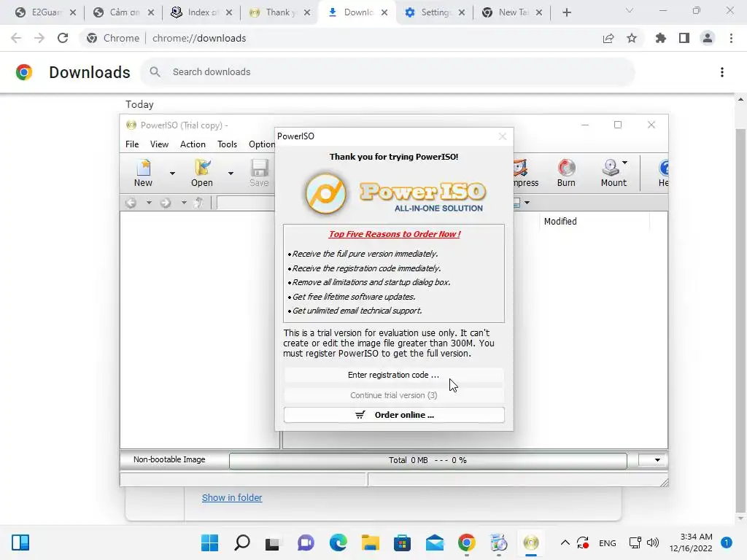Show hidden system tray icons
Screen dimensions: 747x560
coord(565,542)
